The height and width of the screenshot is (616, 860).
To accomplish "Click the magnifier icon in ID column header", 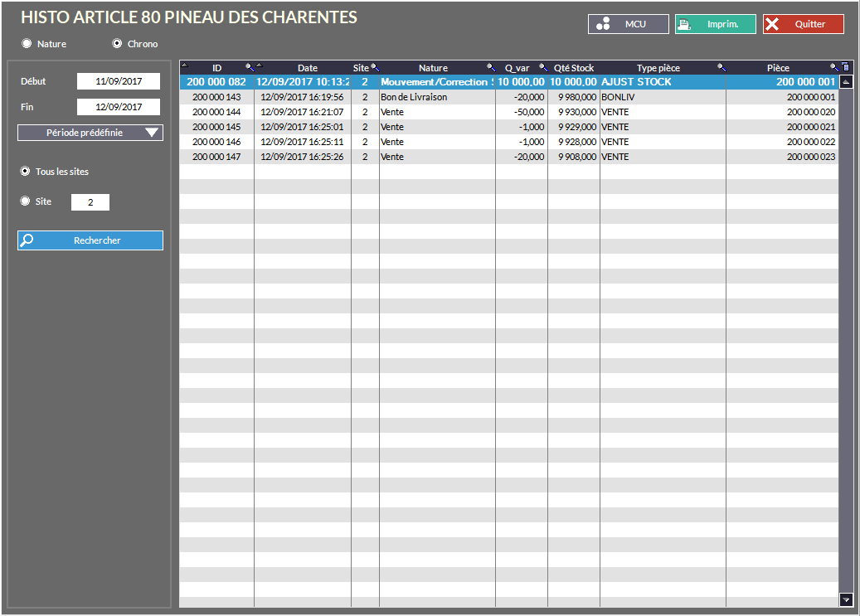I will click(250, 67).
